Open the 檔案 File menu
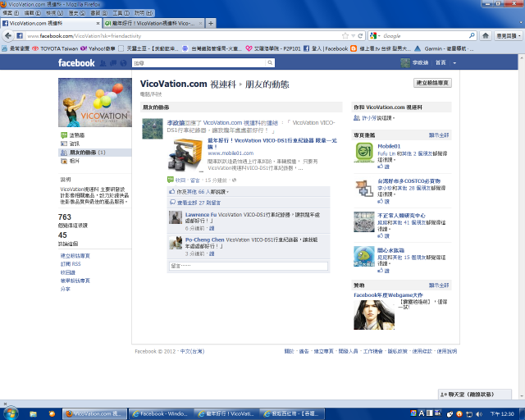Image resolution: width=525 pixels, height=420 pixels. tap(11, 13)
